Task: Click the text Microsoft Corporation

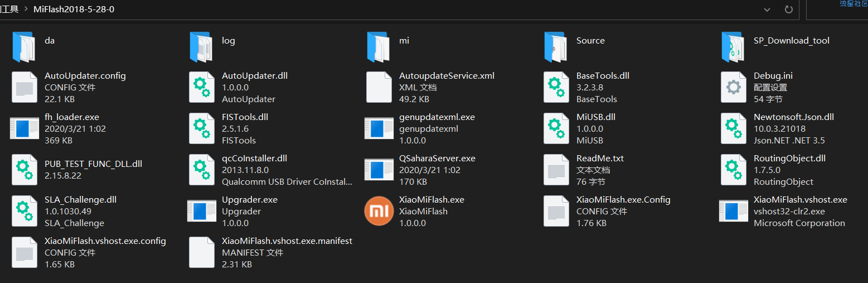Action: 799,223
